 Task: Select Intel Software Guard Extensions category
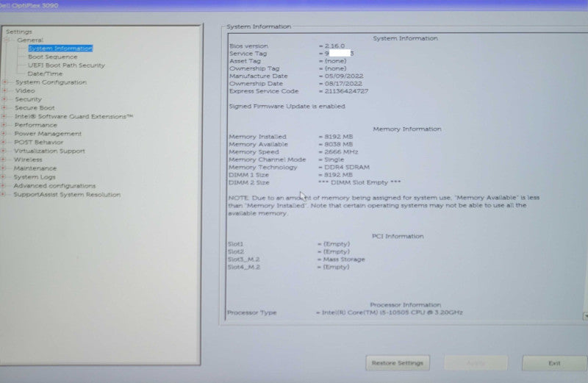click(x=74, y=117)
